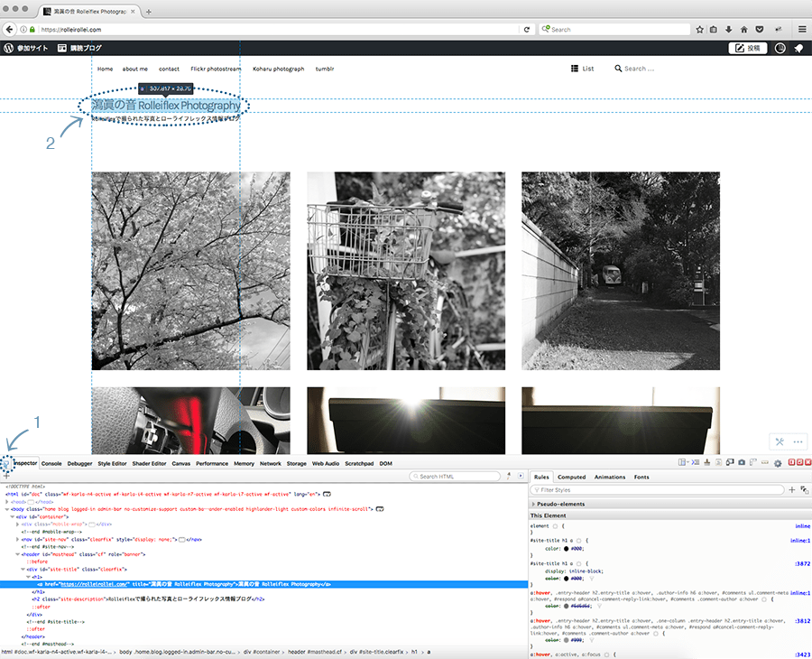Click the 'about me' navigation link
Image resolution: width=812 pixels, height=659 pixels.
coord(135,69)
